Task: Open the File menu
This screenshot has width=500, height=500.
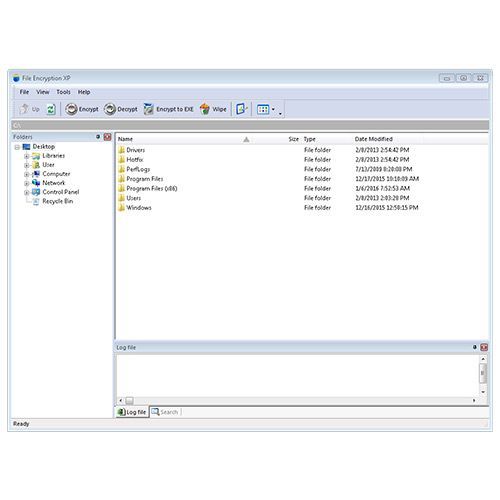Action: coord(24,92)
